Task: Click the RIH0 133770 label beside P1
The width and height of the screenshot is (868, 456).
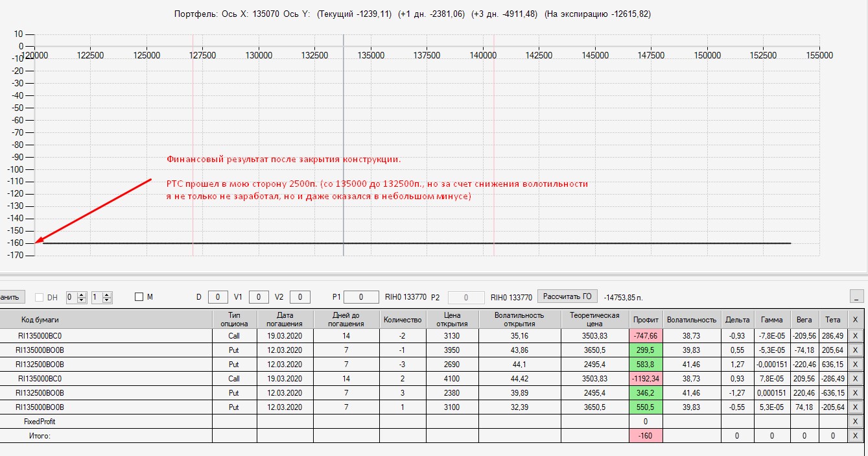Action: click(406, 297)
